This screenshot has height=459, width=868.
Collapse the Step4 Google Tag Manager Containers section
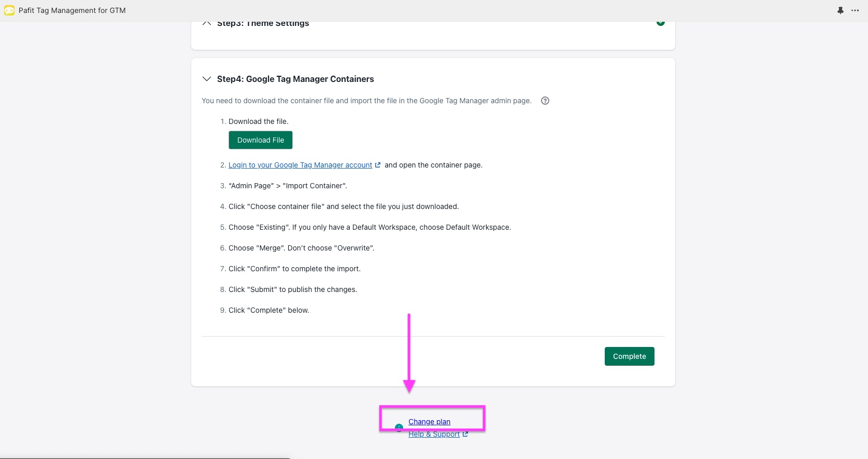click(x=207, y=79)
